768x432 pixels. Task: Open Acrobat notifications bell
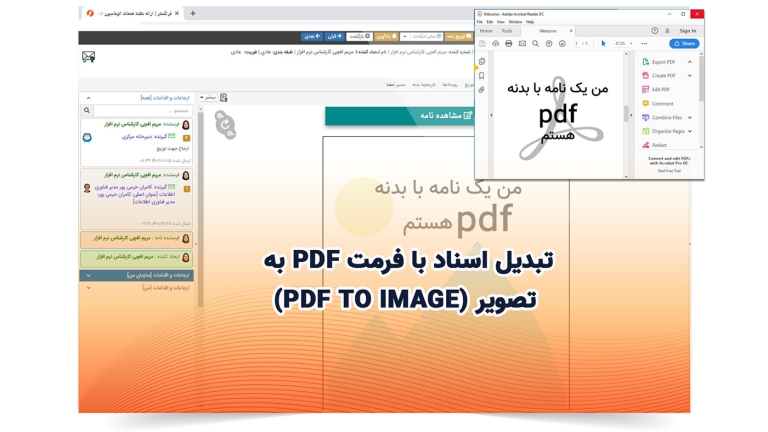point(667,31)
